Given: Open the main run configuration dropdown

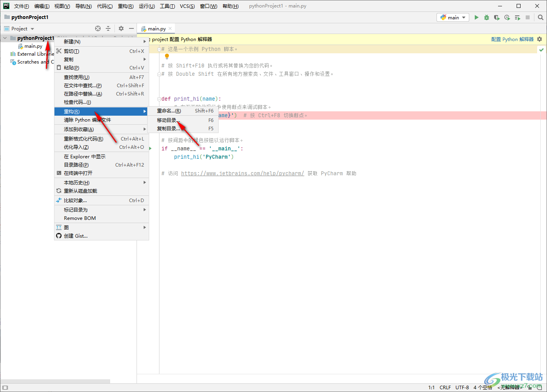Looking at the screenshot, I should [x=453, y=17].
